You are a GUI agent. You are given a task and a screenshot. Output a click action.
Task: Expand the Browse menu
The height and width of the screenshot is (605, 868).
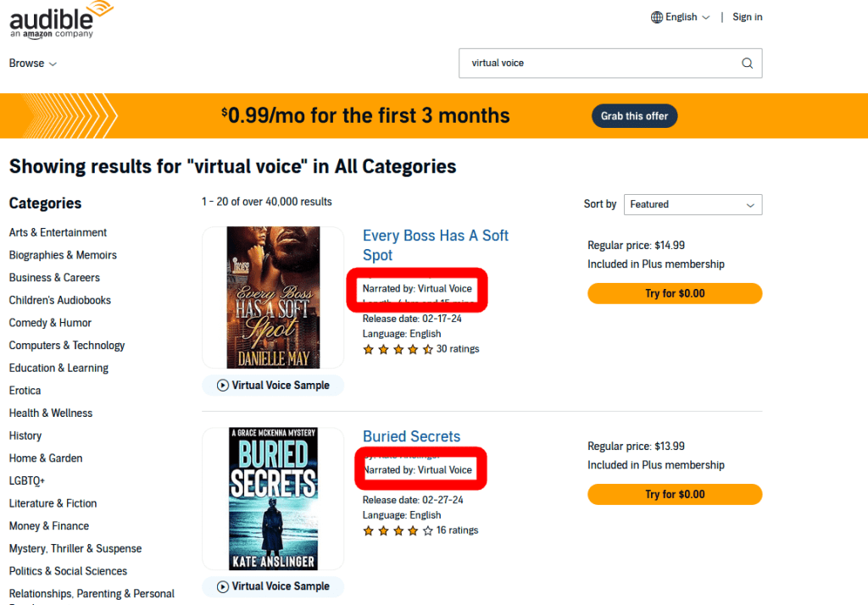pyautogui.click(x=33, y=64)
